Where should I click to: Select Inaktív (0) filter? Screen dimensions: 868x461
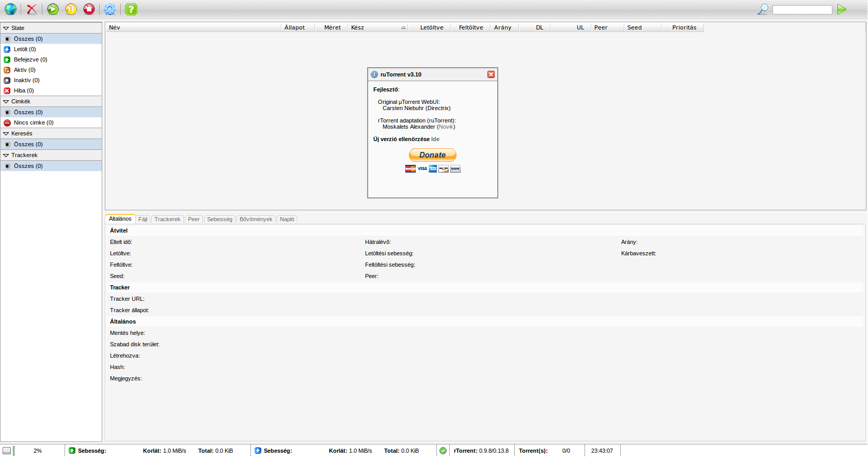click(x=51, y=80)
